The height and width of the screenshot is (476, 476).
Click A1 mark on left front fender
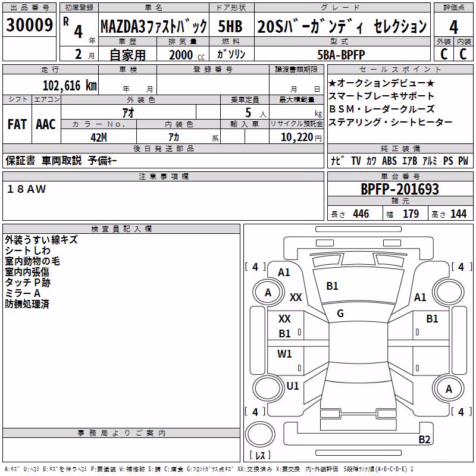[284, 273]
